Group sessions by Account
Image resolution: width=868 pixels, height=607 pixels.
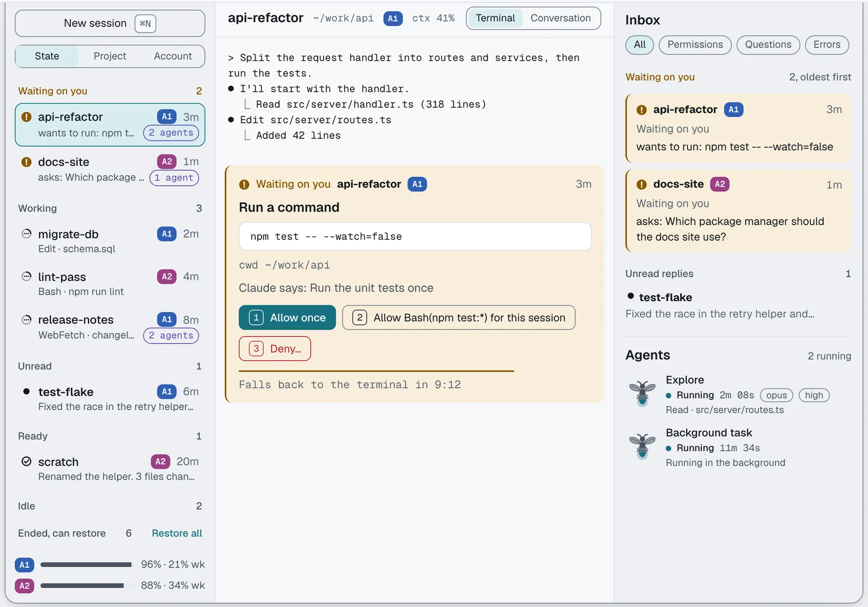(173, 56)
